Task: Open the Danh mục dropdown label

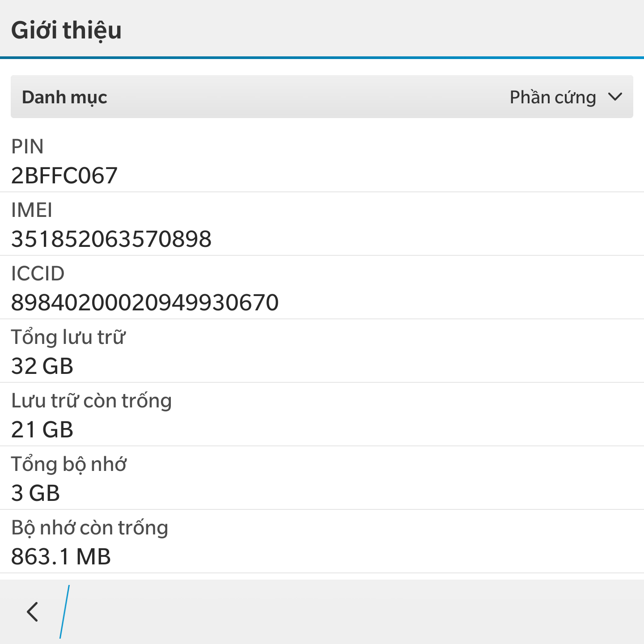Action: pos(65,97)
